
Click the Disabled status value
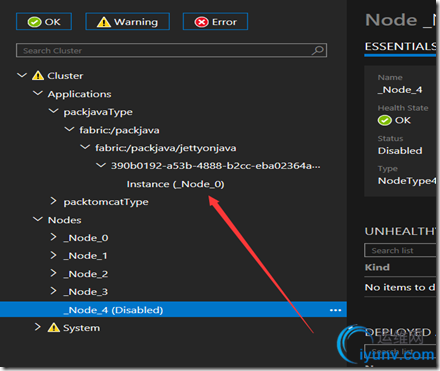click(400, 151)
